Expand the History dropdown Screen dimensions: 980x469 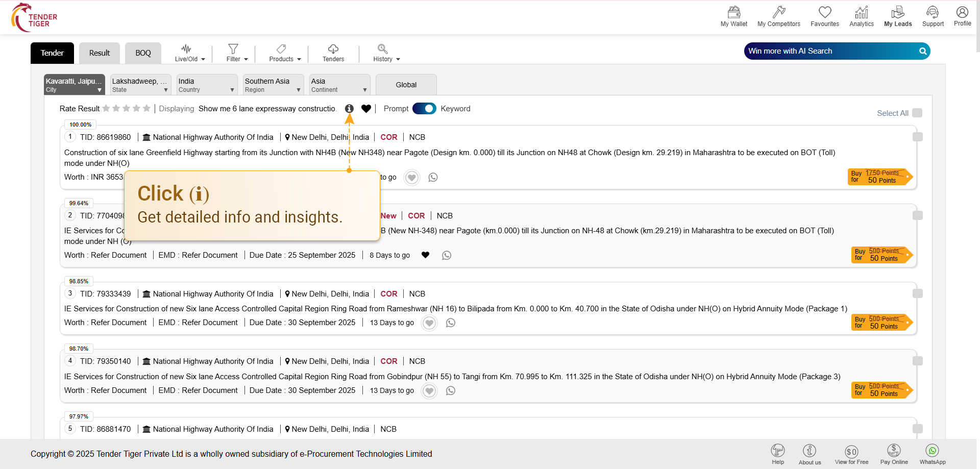tap(386, 53)
